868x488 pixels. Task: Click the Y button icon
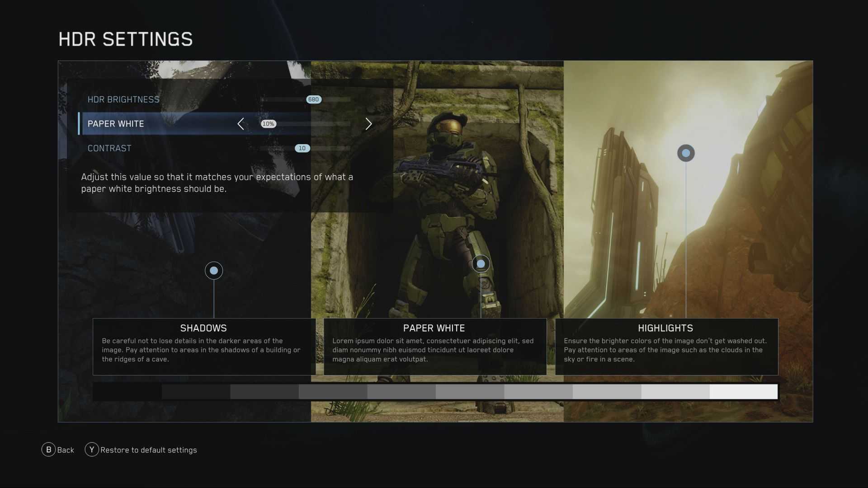[x=92, y=450]
